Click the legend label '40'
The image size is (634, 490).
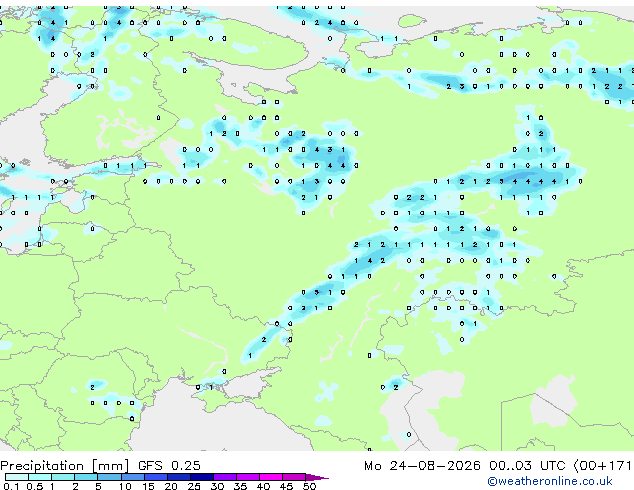coord(263,486)
